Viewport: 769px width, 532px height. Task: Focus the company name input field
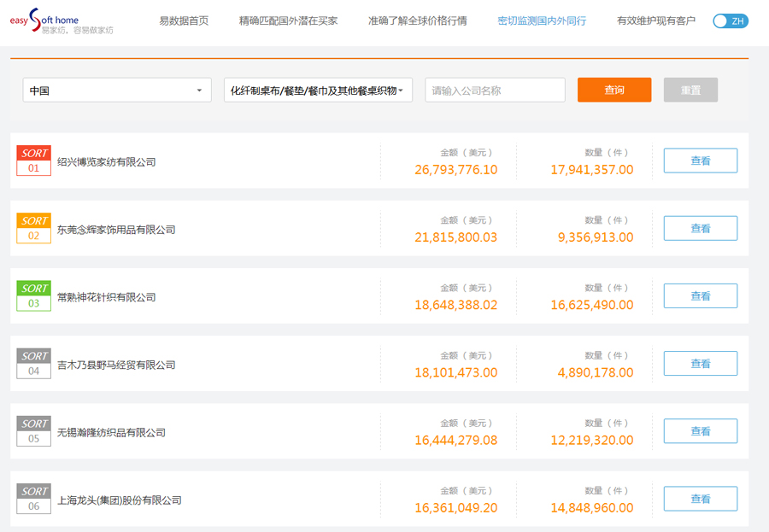[496, 91]
